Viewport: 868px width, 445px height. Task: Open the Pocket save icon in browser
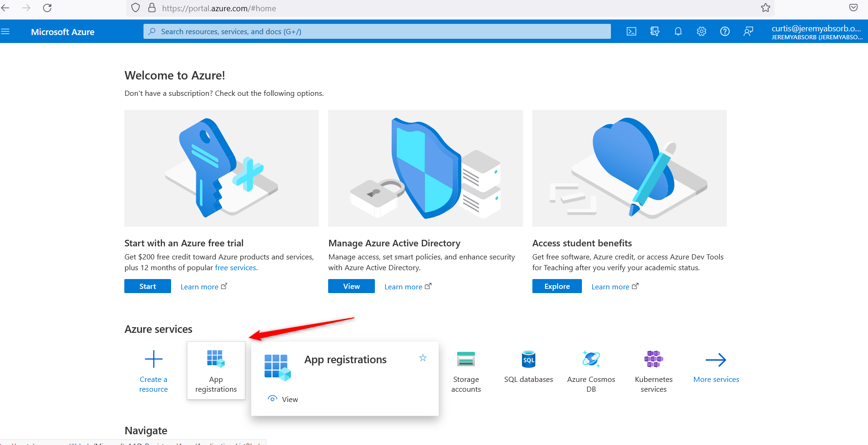pos(854,7)
